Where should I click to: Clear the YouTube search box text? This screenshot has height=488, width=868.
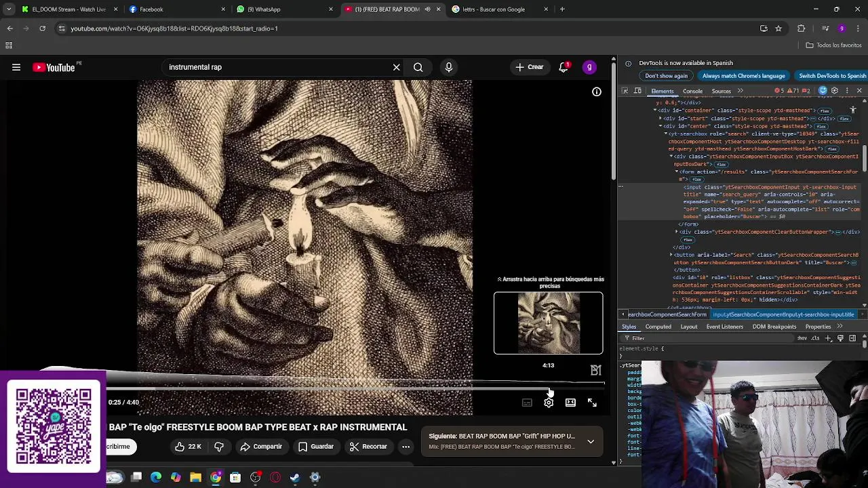pos(397,67)
